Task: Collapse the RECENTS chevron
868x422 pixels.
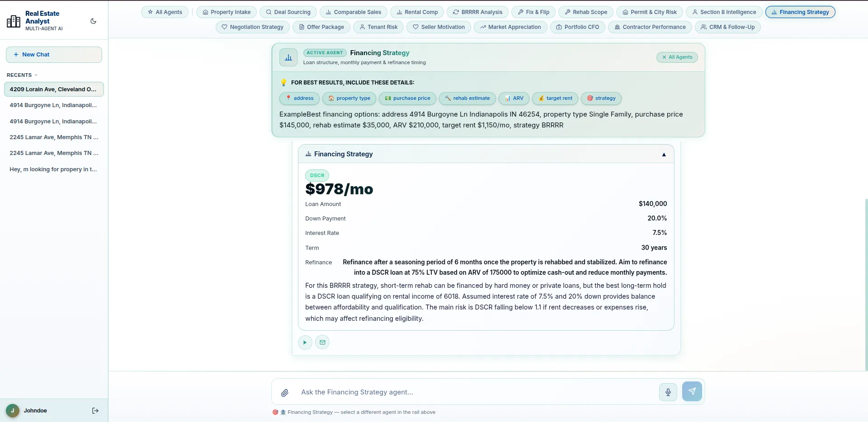Action: coord(36,75)
